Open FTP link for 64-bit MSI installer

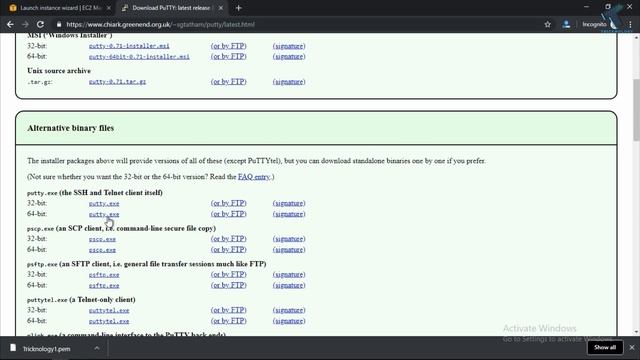click(x=229, y=57)
